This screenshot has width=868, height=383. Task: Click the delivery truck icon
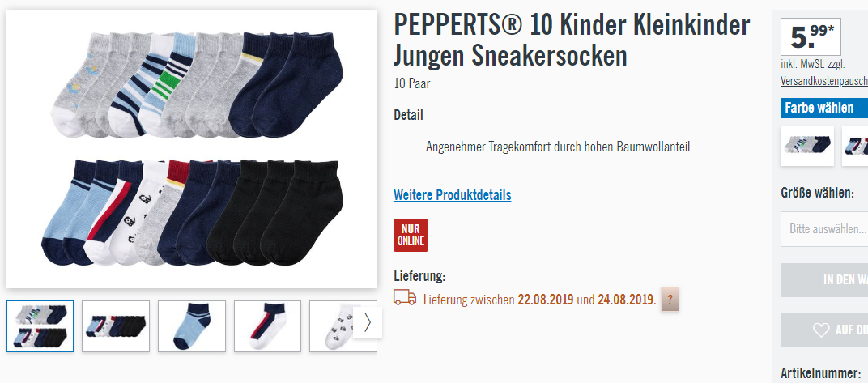[405, 297]
